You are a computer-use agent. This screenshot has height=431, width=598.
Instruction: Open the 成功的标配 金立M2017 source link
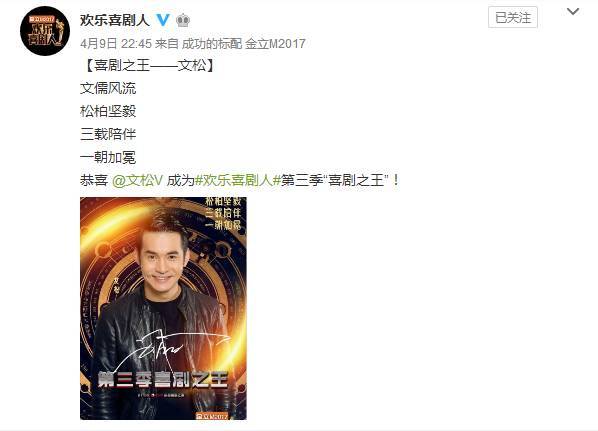(x=243, y=43)
